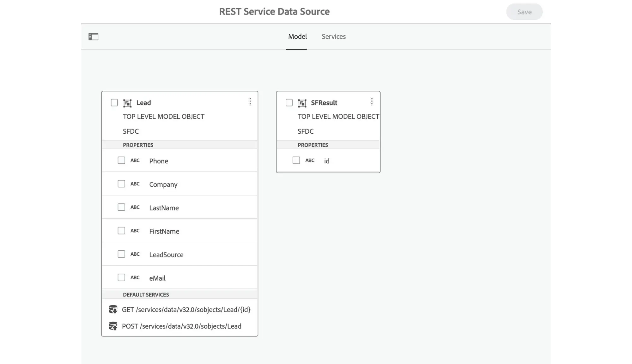Click the Save button
The image size is (632, 364).
pyautogui.click(x=524, y=12)
